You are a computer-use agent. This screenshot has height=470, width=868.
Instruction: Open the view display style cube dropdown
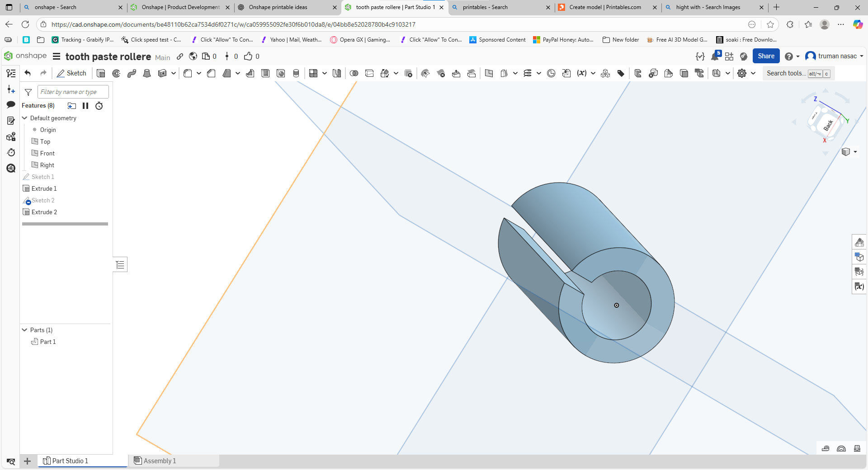click(849, 152)
